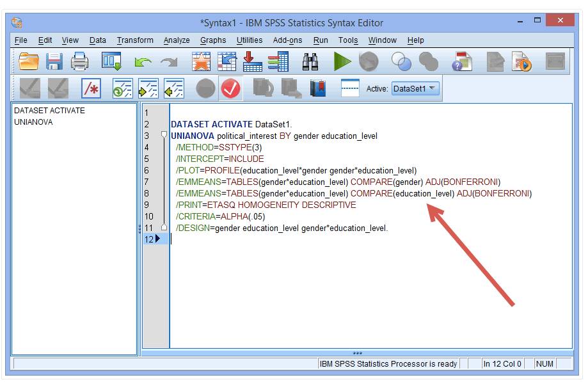The width and height of the screenshot is (588, 382).
Task: Click the pane splitter dots below the editor
Action: point(358,353)
